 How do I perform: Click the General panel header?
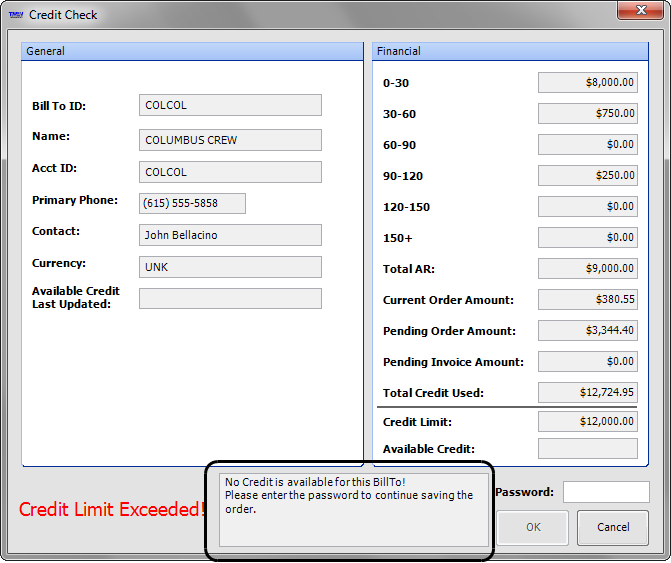tap(192, 51)
